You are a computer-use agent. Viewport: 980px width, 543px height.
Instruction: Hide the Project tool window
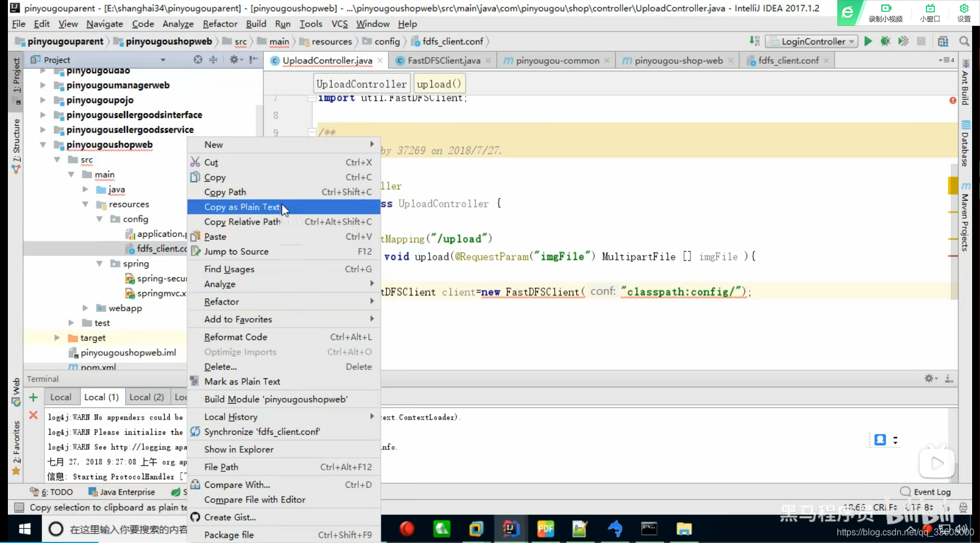254,60
